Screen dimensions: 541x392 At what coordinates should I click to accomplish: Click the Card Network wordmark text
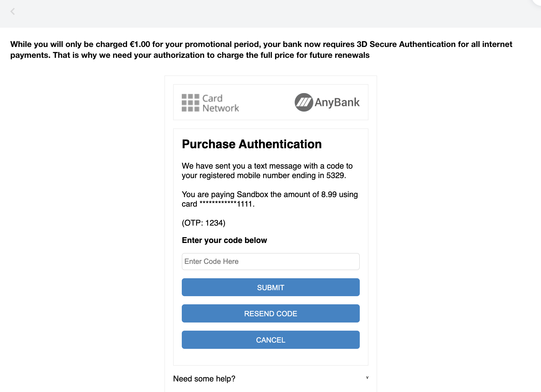coord(221,103)
